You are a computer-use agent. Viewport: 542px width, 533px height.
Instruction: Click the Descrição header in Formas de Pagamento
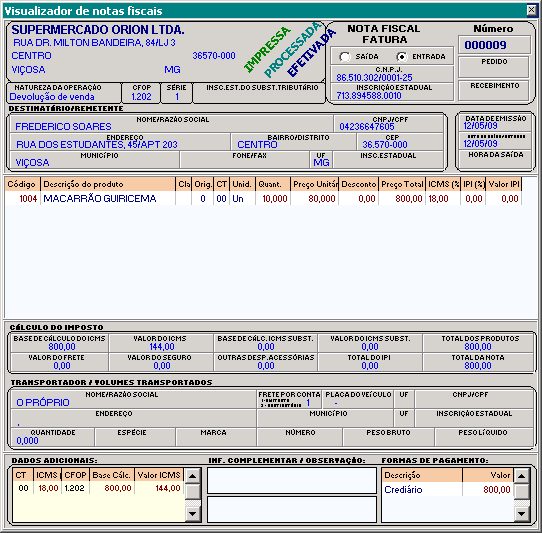(422, 475)
